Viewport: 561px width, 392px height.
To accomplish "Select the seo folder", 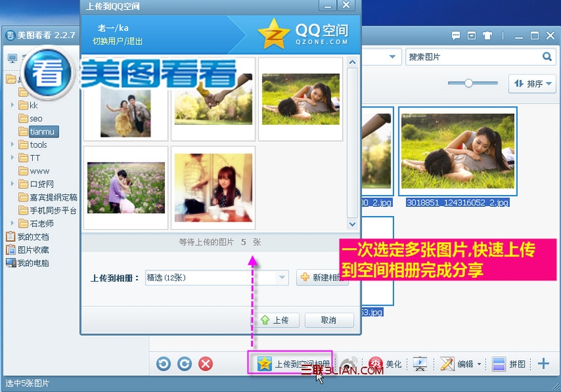I will click(x=30, y=119).
